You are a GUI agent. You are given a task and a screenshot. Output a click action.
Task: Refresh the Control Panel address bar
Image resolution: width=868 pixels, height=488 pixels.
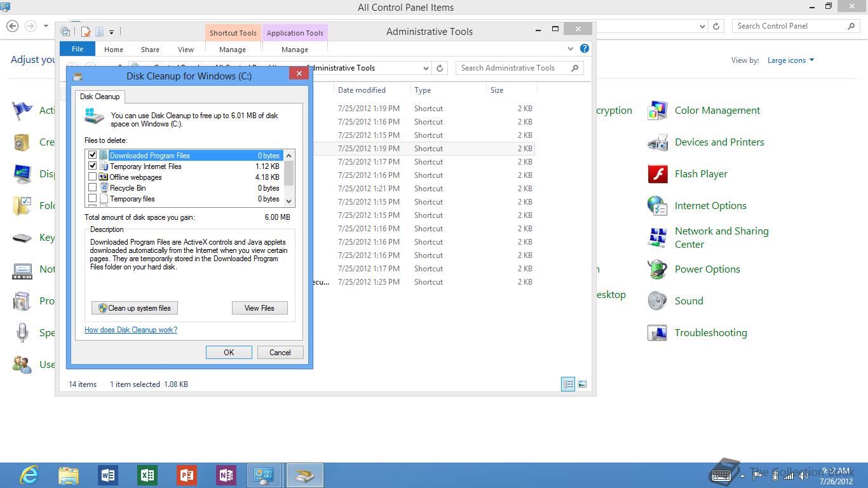(716, 26)
